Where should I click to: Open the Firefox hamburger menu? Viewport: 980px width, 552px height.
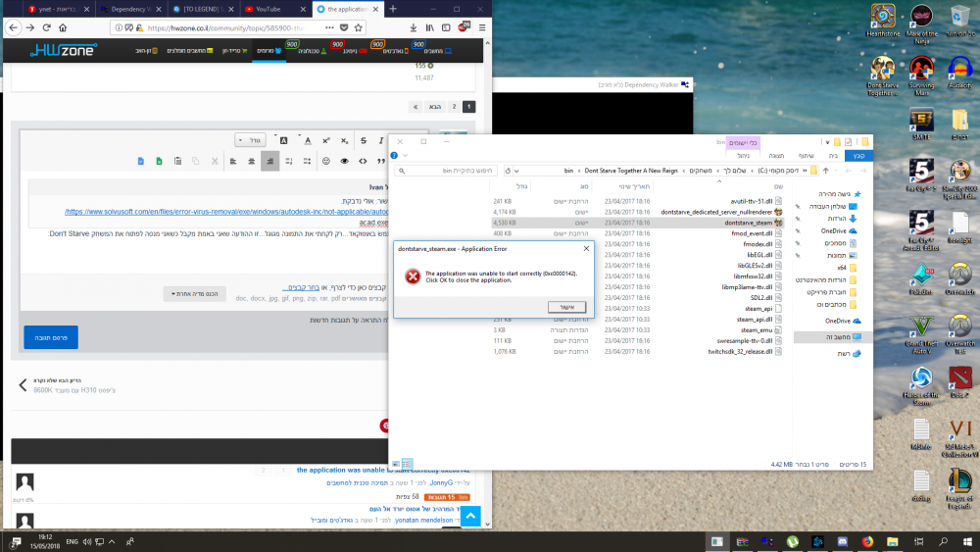[482, 27]
